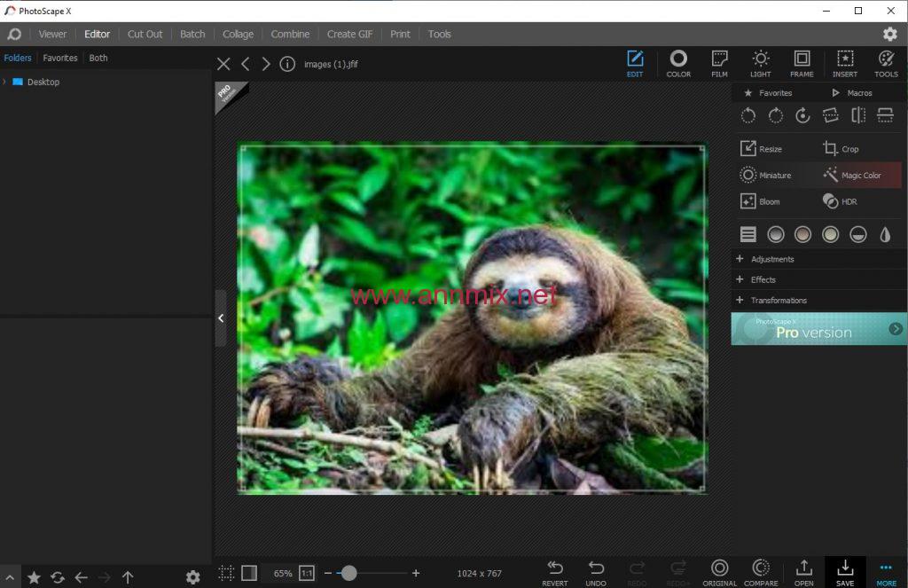
Task: Click SAVE button
Action: pyautogui.click(x=845, y=572)
